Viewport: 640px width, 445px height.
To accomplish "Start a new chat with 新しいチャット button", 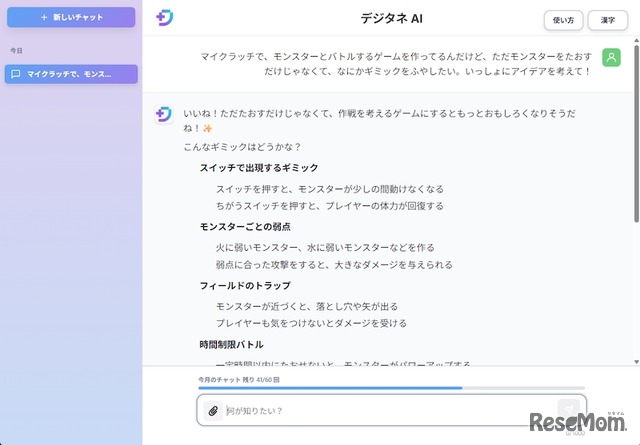I will [x=71, y=17].
